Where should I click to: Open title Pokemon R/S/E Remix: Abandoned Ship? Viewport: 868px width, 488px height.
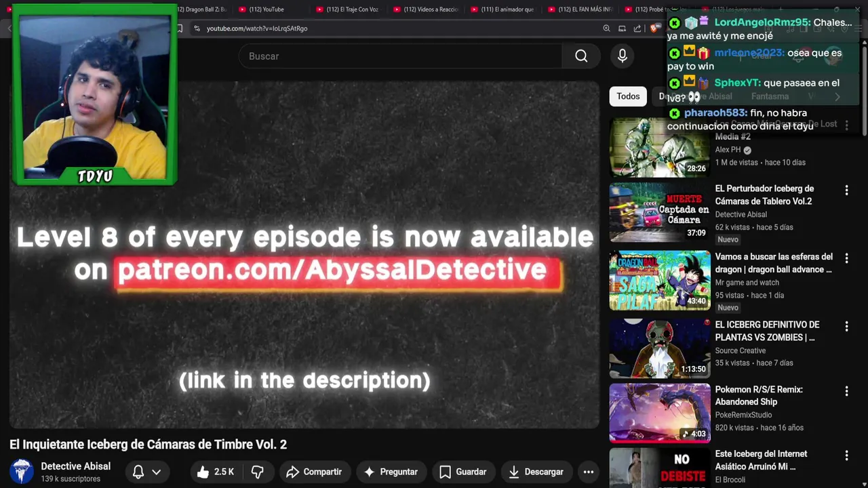[x=759, y=396]
